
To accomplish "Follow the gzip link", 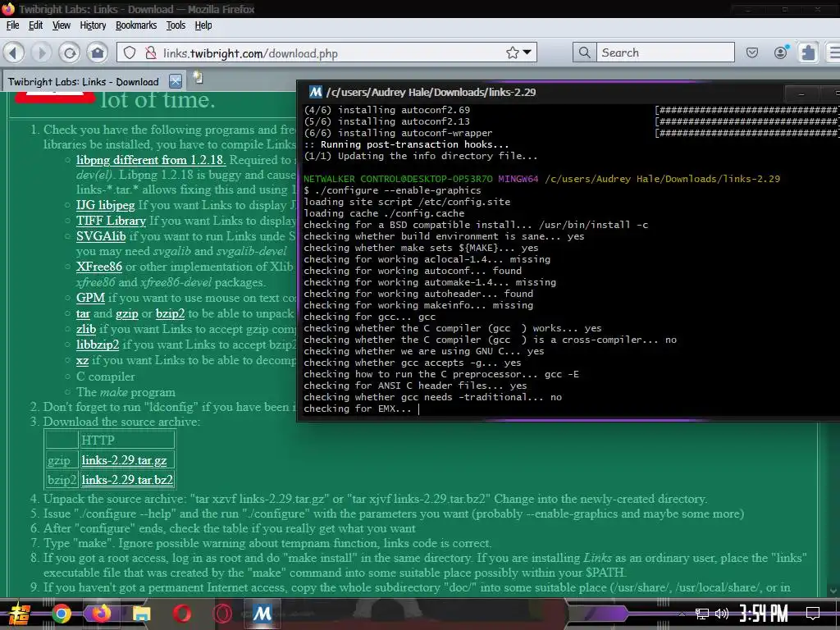I will point(127,314).
